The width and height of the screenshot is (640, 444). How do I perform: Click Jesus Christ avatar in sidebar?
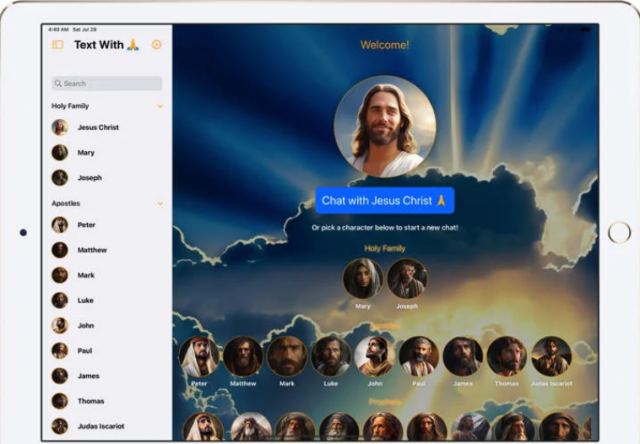(60, 127)
